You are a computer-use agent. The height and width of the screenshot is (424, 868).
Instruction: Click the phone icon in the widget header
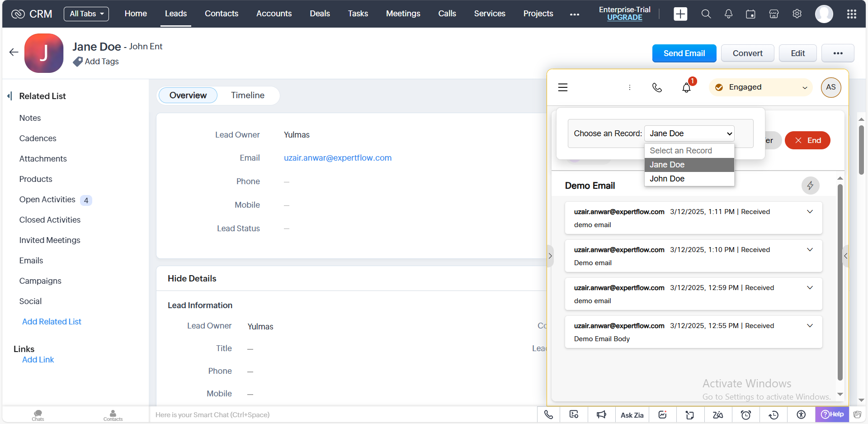[x=657, y=87]
